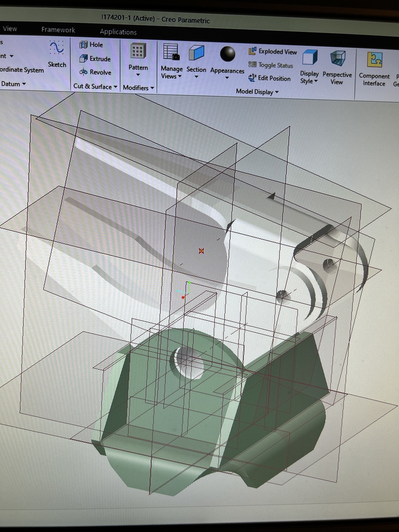Screen dimensions: 399x532
Task: Click Toggle Status in Model Display
Action: [x=271, y=65]
